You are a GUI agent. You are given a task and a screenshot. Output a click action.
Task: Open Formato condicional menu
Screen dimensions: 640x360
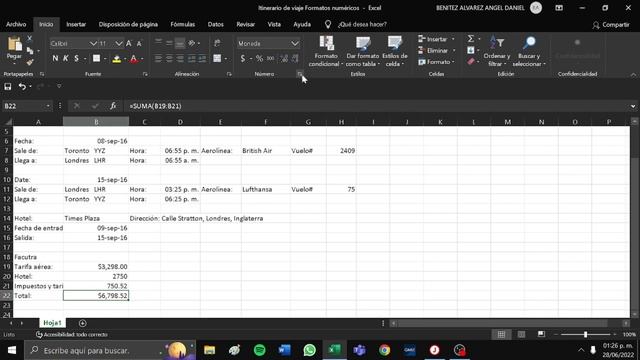[x=326, y=51]
